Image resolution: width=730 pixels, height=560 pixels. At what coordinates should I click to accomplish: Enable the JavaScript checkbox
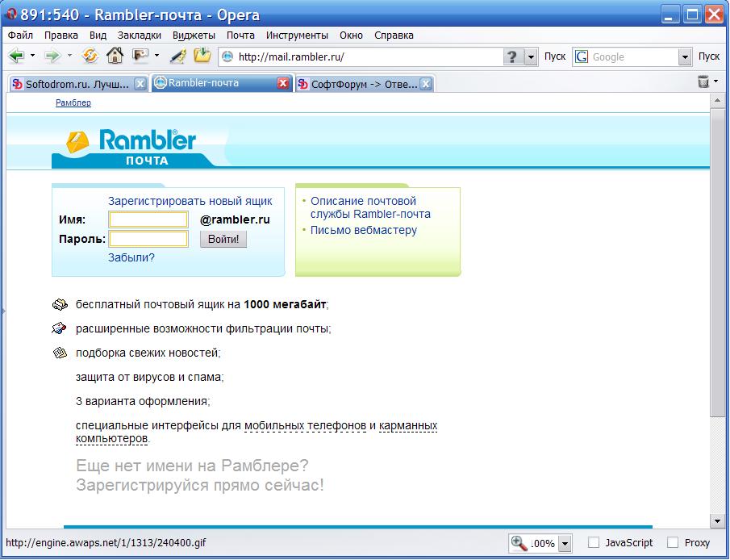tap(593, 542)
